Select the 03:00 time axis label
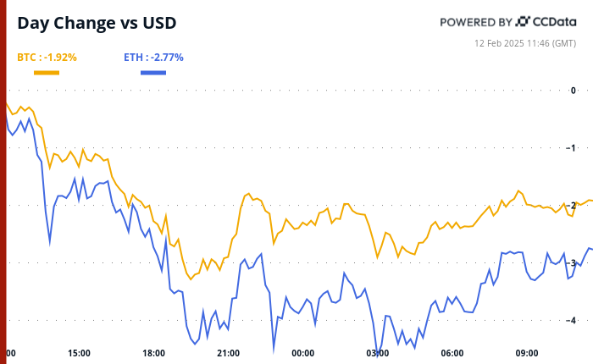593x364 pixels. 377,353
